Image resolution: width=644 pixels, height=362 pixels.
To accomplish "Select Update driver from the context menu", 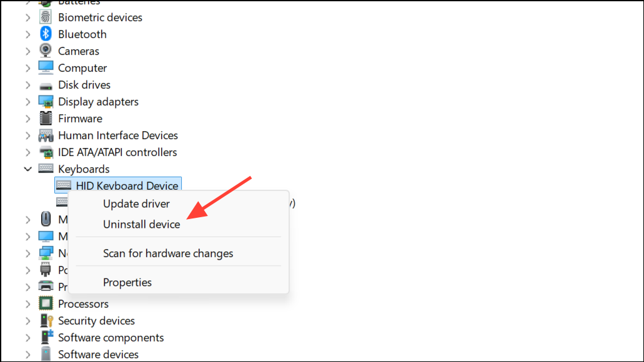I will (136, 203).
